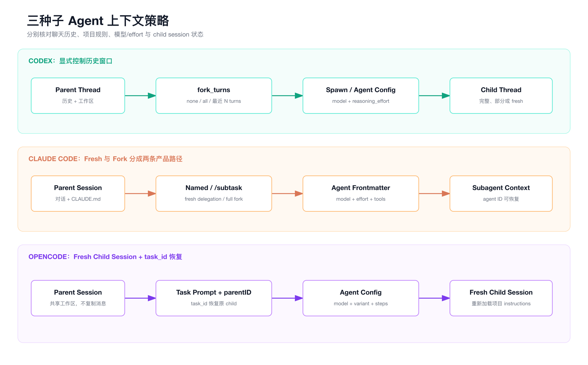Select the Parent Session box with 共享工作区
The height and width of the screenshot is (365, 588).
pos(78,298)
